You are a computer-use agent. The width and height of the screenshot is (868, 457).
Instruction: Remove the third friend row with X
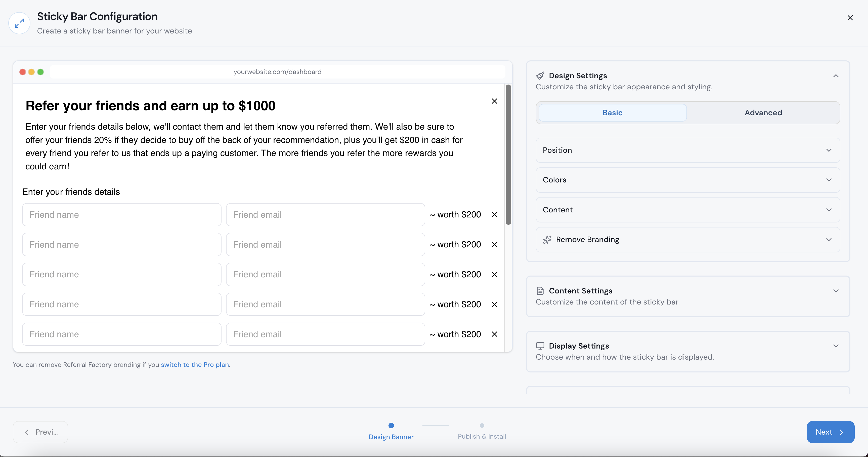[494, 275]
